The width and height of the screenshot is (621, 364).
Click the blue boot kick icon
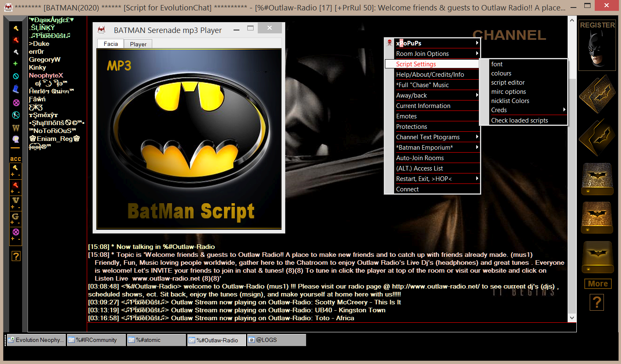click(16, 89)
